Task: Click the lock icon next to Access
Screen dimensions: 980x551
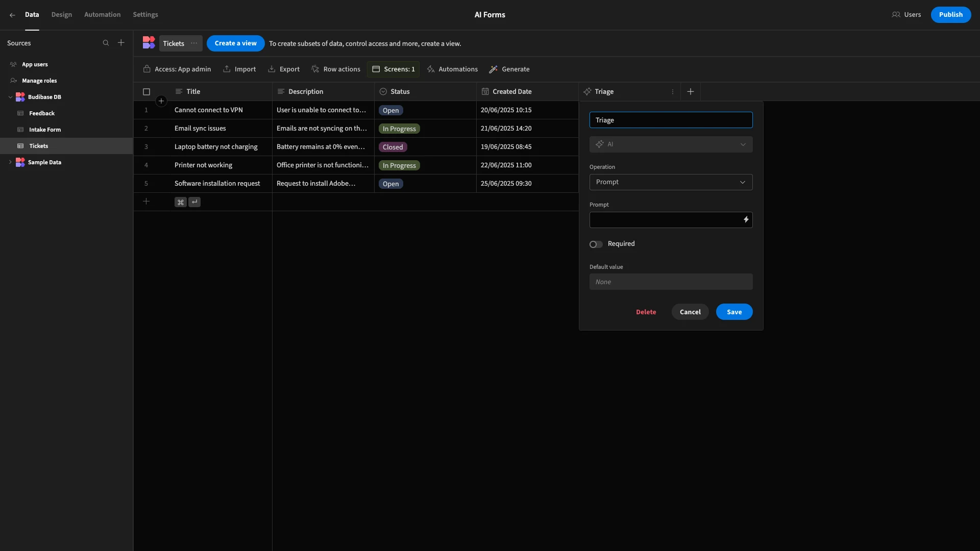Action: 147,69
